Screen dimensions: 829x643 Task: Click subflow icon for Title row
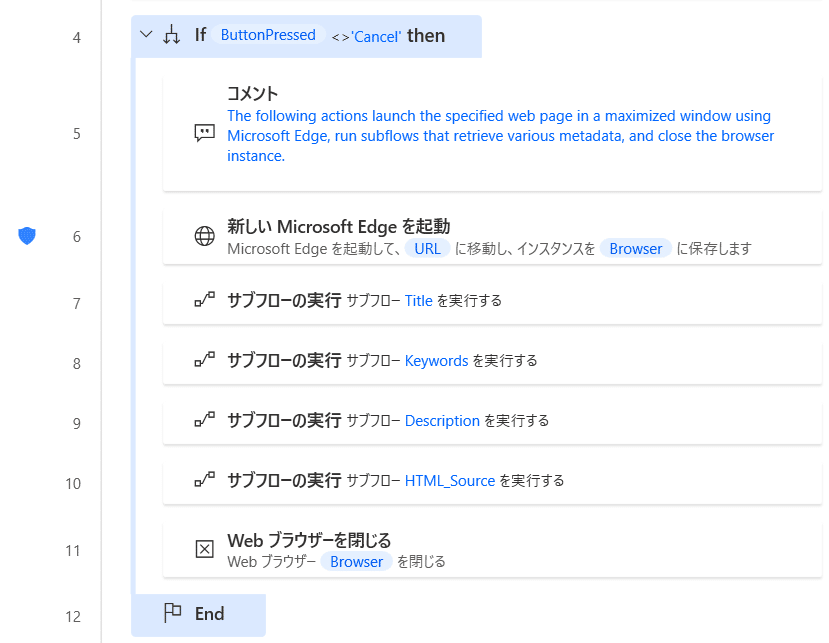[x=205, y=299]
